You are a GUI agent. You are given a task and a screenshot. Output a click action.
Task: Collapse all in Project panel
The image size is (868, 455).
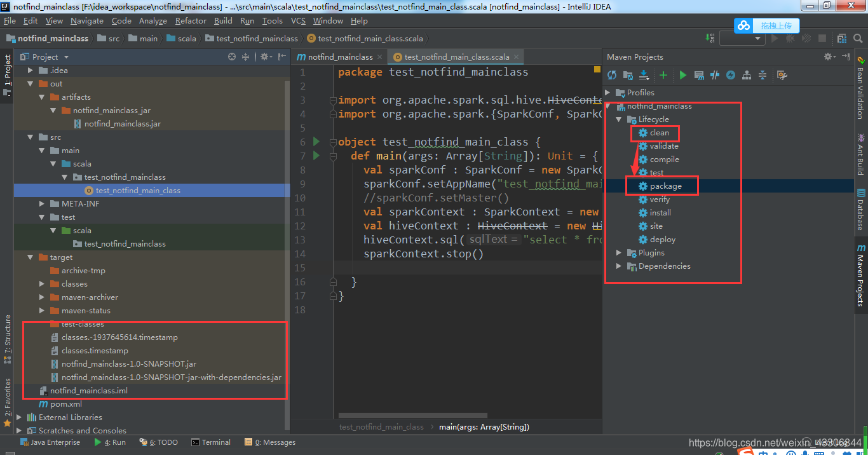point(246,57)
